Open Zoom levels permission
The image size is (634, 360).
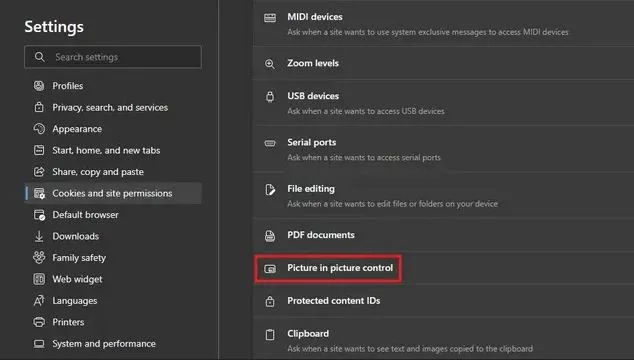(x=313, y=63)
